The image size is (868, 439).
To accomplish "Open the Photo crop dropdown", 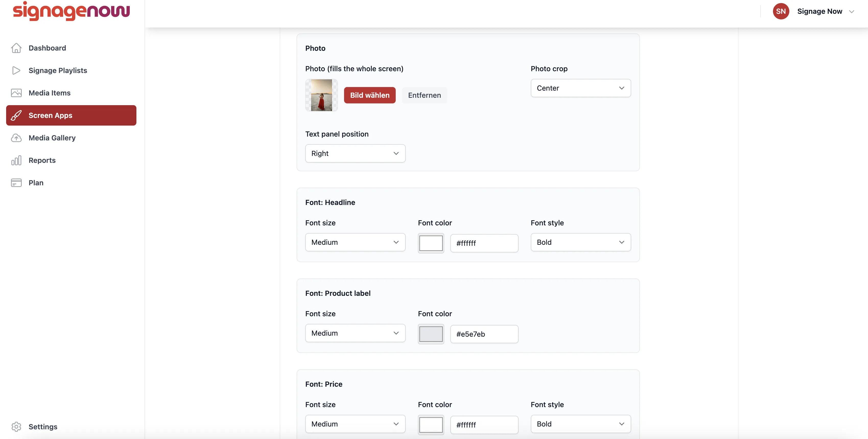I will point(581,88).
